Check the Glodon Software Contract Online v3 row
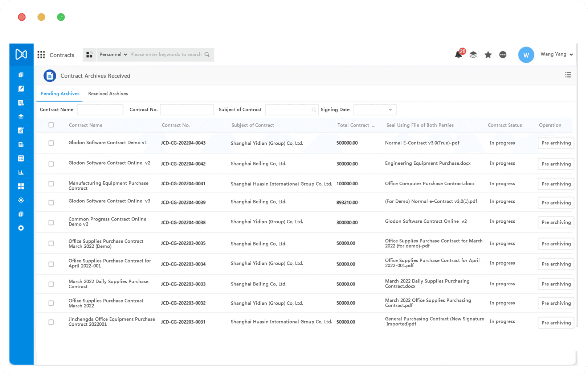The height and width of the screenshot is (375, 588). [51, 202]
